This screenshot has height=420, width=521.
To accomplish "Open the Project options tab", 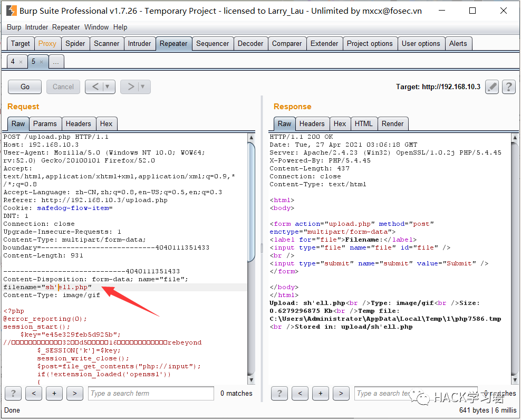I will pos(370,44).
